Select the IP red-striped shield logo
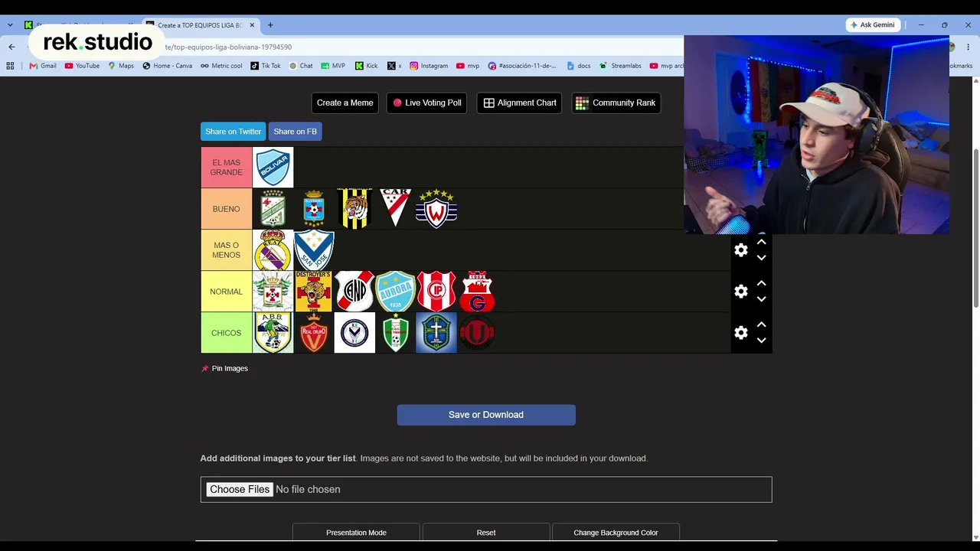Viewport: 980px width, 551px height. pyautogui.click(x=436, y=292)
